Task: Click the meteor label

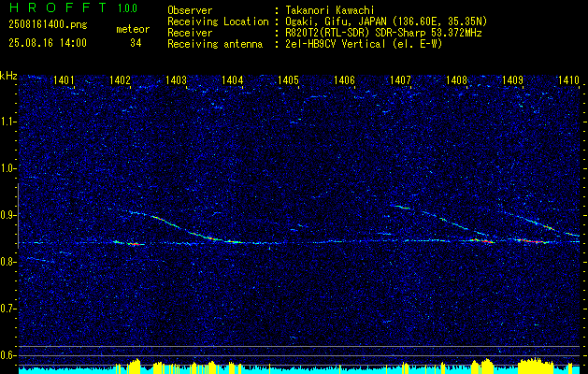Action: point(133,29)
